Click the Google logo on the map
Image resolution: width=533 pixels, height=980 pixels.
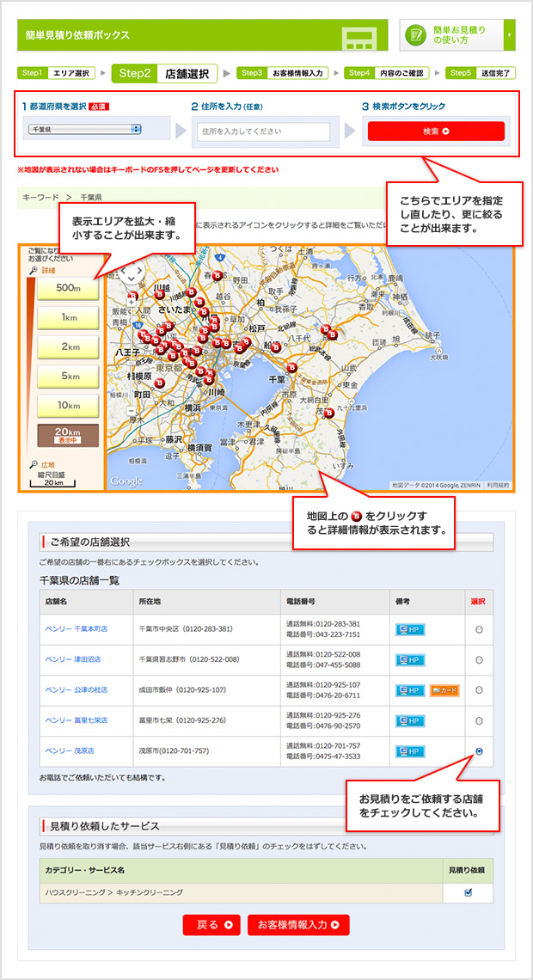(126, 481)
